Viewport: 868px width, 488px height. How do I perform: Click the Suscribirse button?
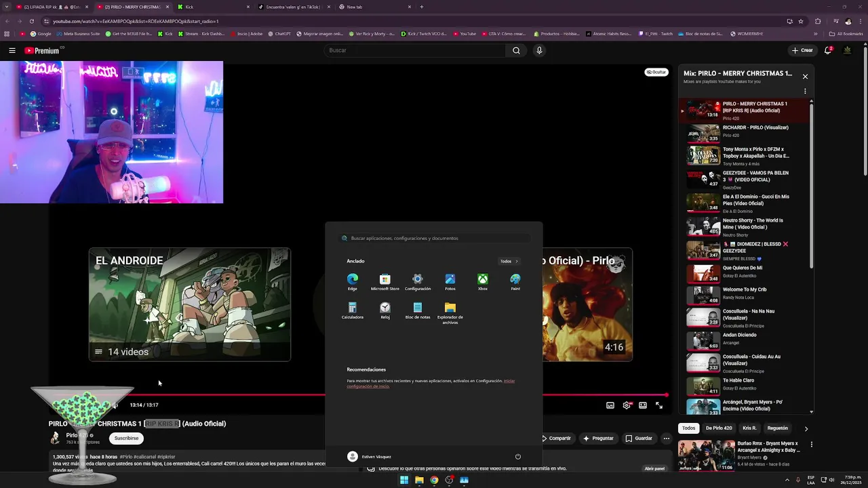(x=126, y=438)
